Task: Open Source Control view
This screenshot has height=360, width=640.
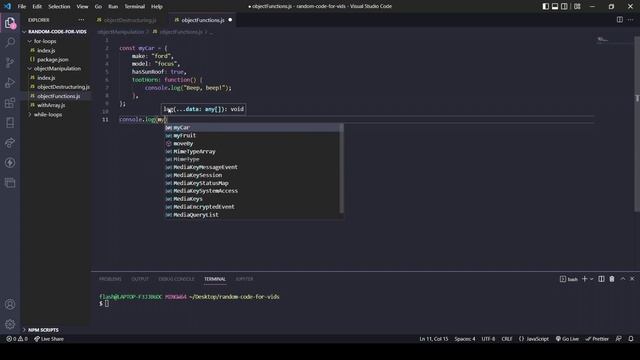Action: click(10, 62)
